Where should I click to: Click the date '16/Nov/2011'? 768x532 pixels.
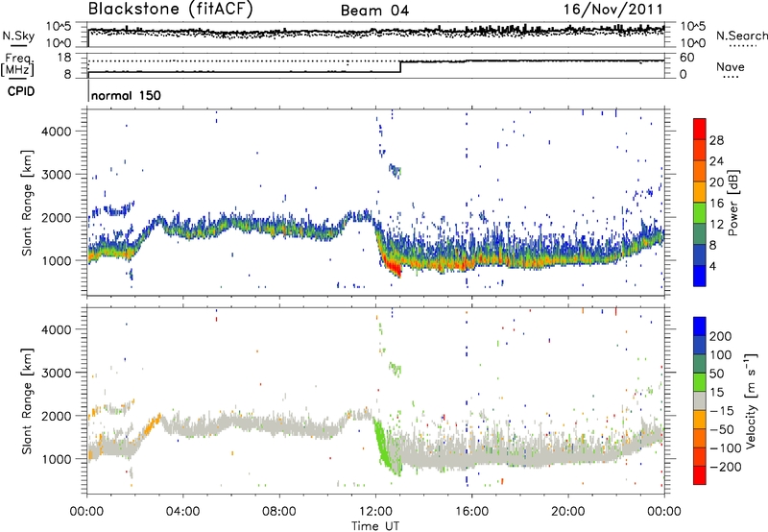[x=613, y=10]
